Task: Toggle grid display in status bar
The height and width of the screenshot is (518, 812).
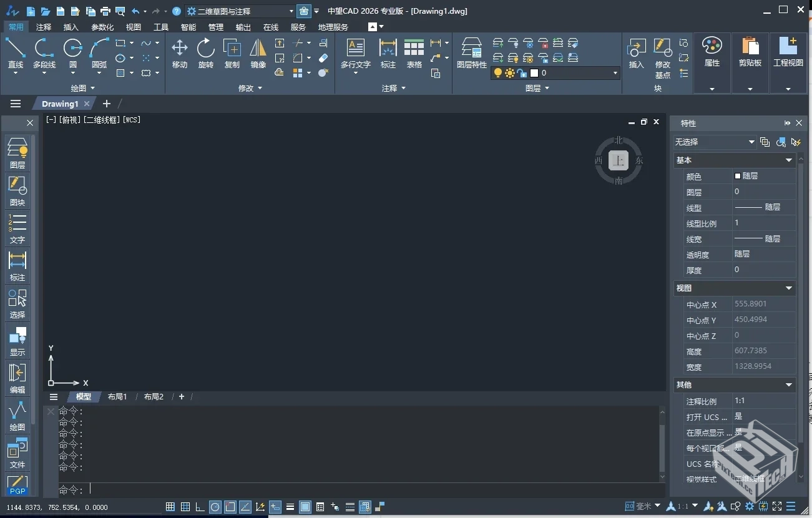Action: [170, 507]
